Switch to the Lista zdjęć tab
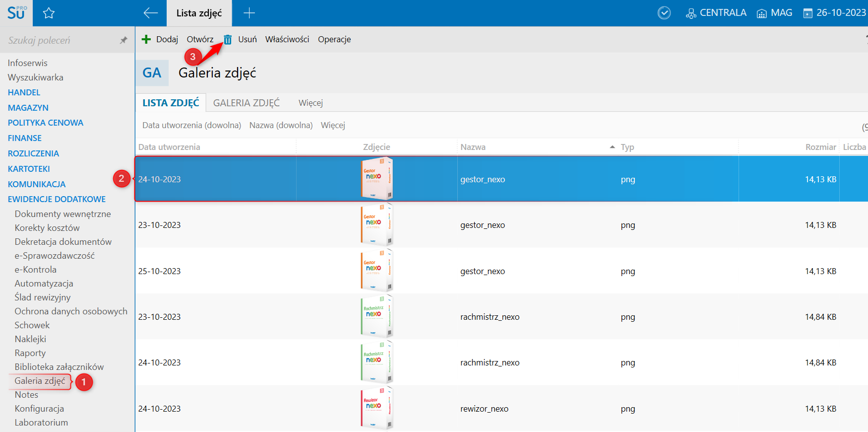 click(199, 13)
